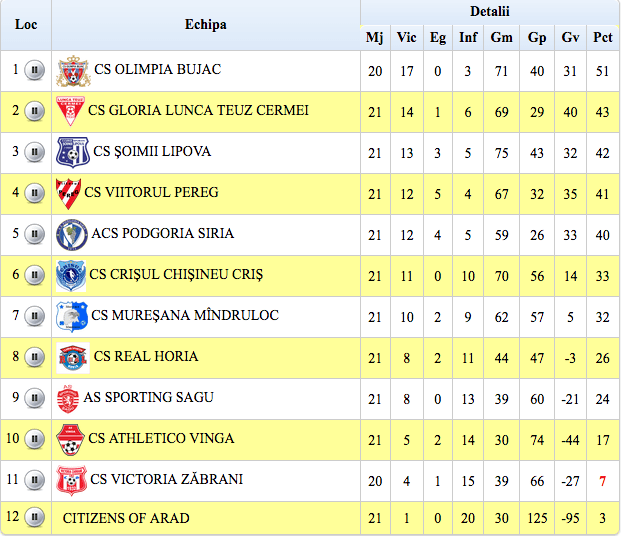This screenshot has width=621, height=536.
Task: Sort table by the Vic column header
Action: (407, 37)
